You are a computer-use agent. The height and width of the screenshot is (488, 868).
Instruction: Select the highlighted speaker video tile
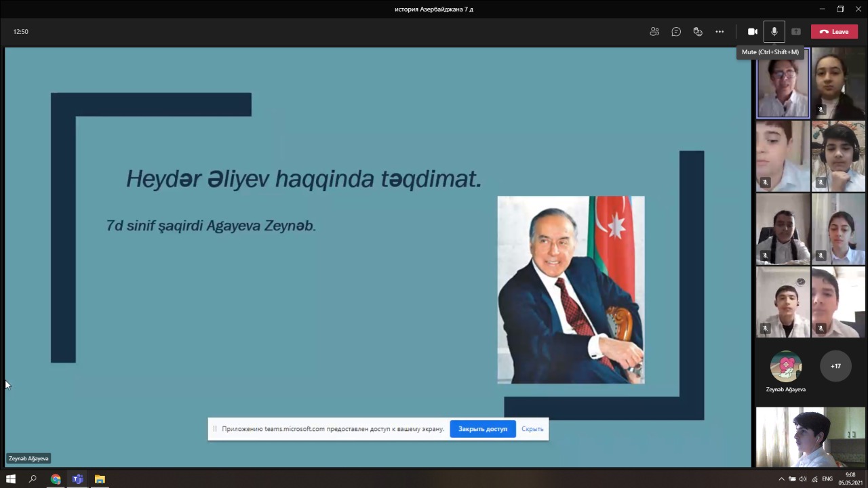783,83
